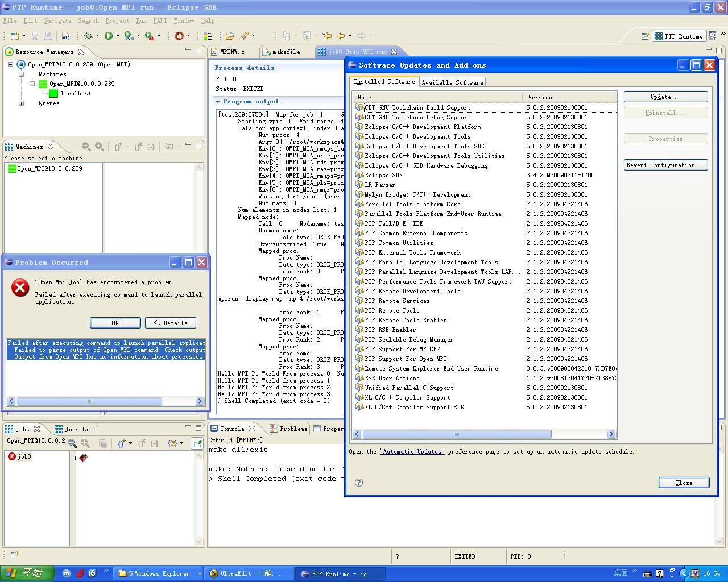Click the green localhost node icon
The width and height of the screenshot is (728, 582).
pyautogui.click(x=53, y=93)
